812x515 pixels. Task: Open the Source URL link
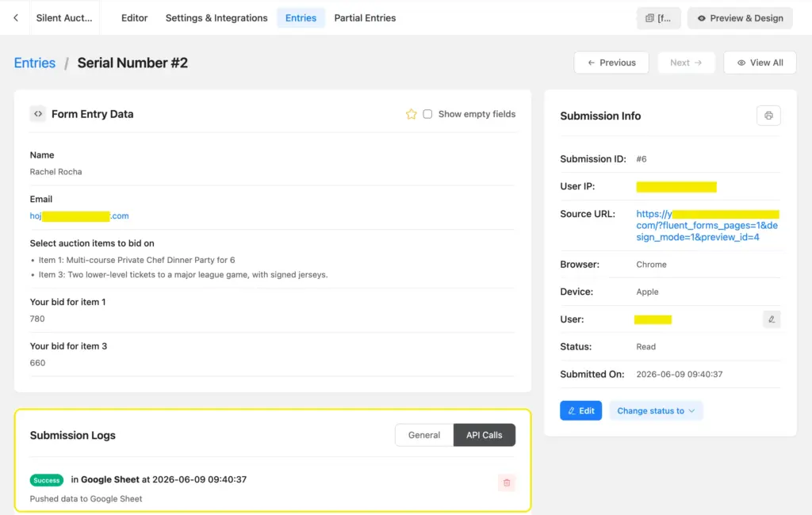[707, 226]
